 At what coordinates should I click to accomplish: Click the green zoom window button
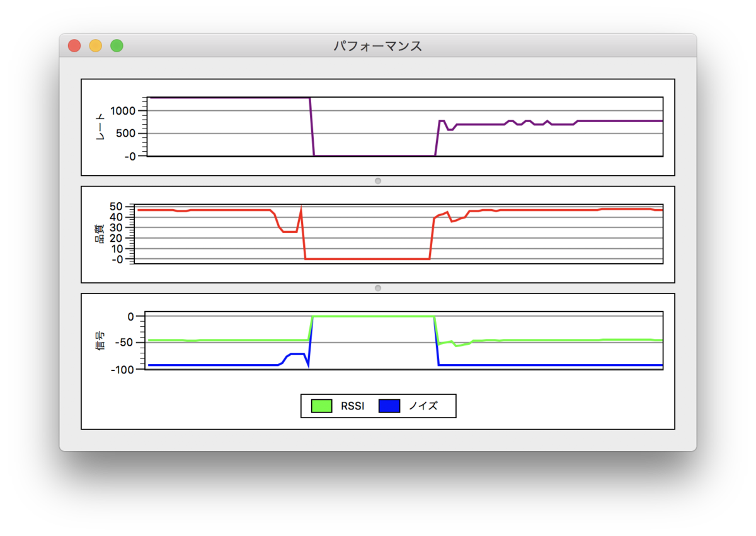117,46
